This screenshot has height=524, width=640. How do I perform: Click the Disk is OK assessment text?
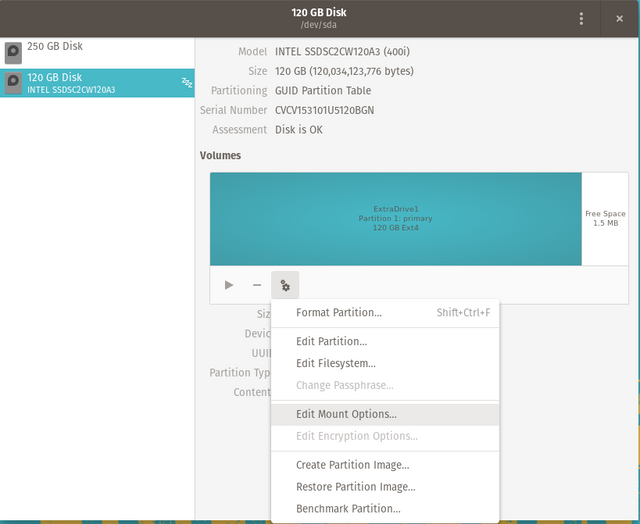click(x=310, y=130)
